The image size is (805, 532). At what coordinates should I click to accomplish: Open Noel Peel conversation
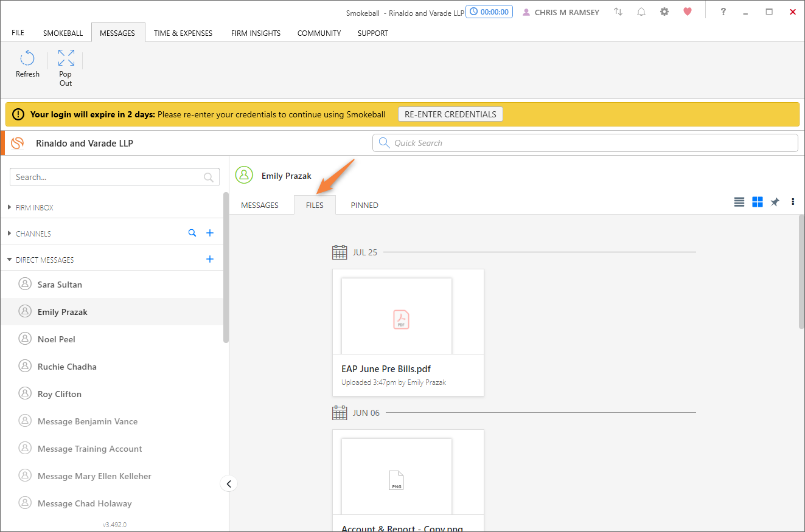tap(112, 339)
